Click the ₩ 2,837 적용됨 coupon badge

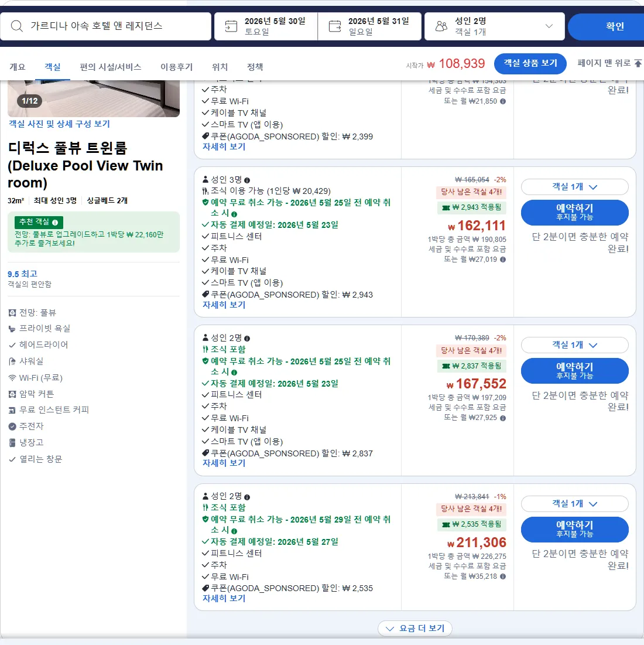coord(471,366)
